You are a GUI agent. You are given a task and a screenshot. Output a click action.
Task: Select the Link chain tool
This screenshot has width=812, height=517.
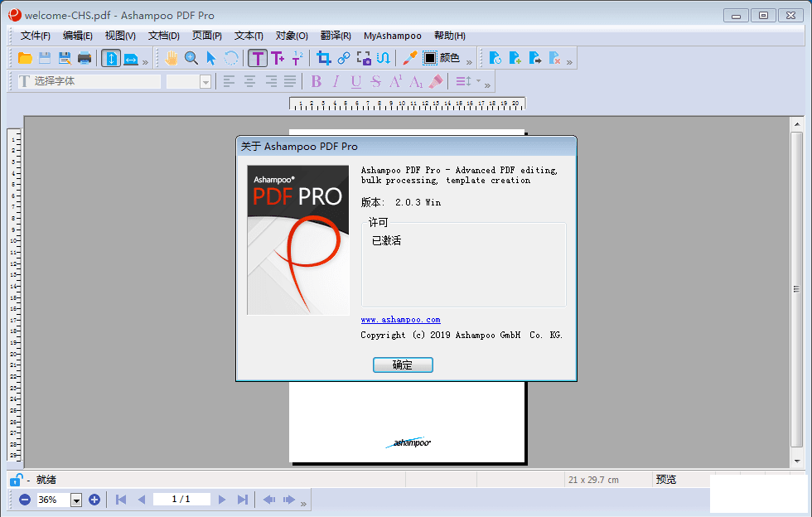[343, 58]
